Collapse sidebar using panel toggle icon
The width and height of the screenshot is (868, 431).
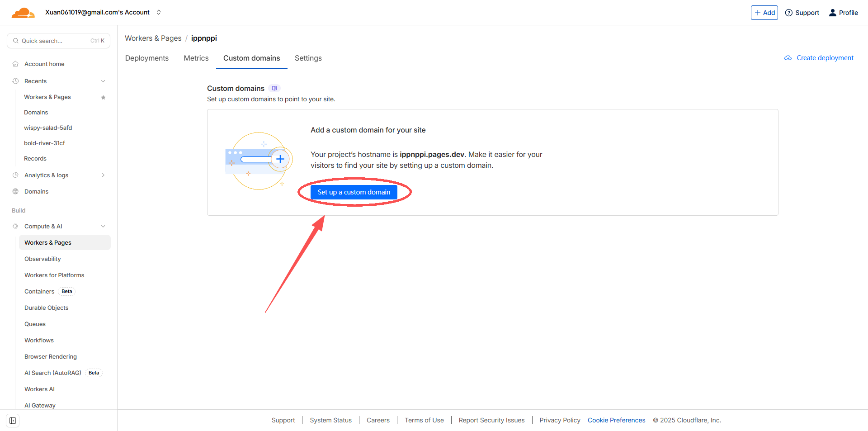[13, 421]
